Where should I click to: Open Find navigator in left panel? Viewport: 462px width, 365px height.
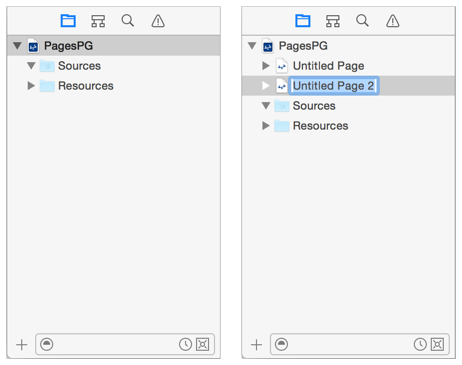tap(128, 21)
